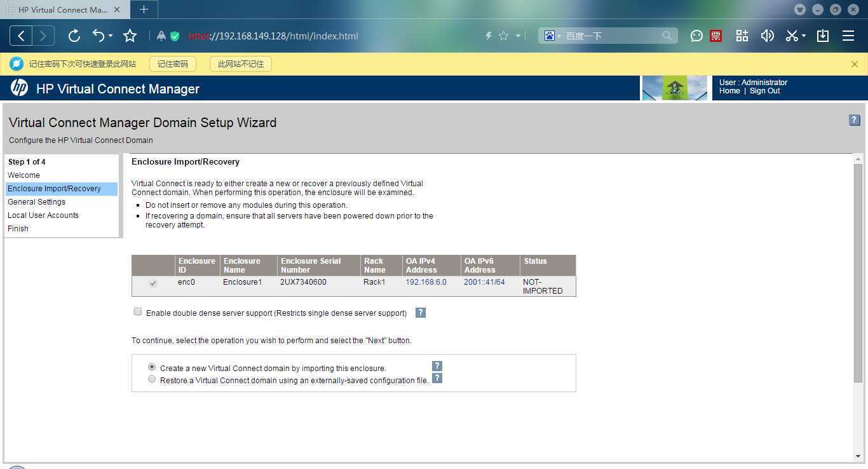Open wizard help icon at top right

(855, 120)
